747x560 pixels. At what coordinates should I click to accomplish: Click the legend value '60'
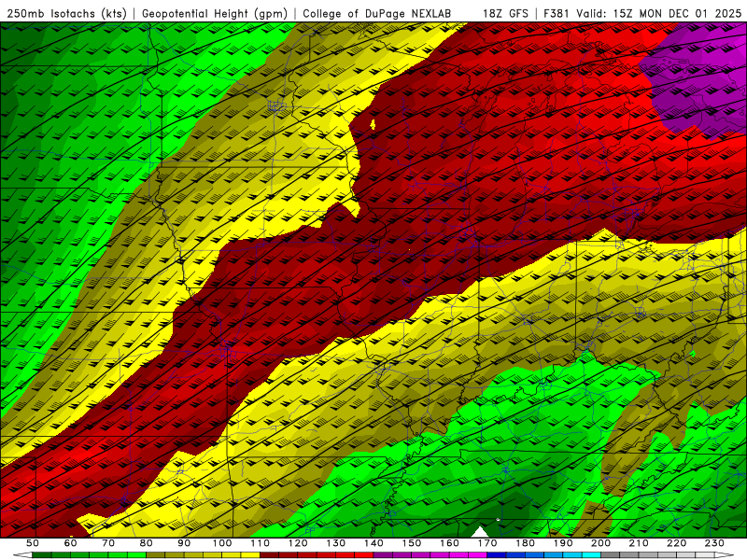(x=71, y=543)
